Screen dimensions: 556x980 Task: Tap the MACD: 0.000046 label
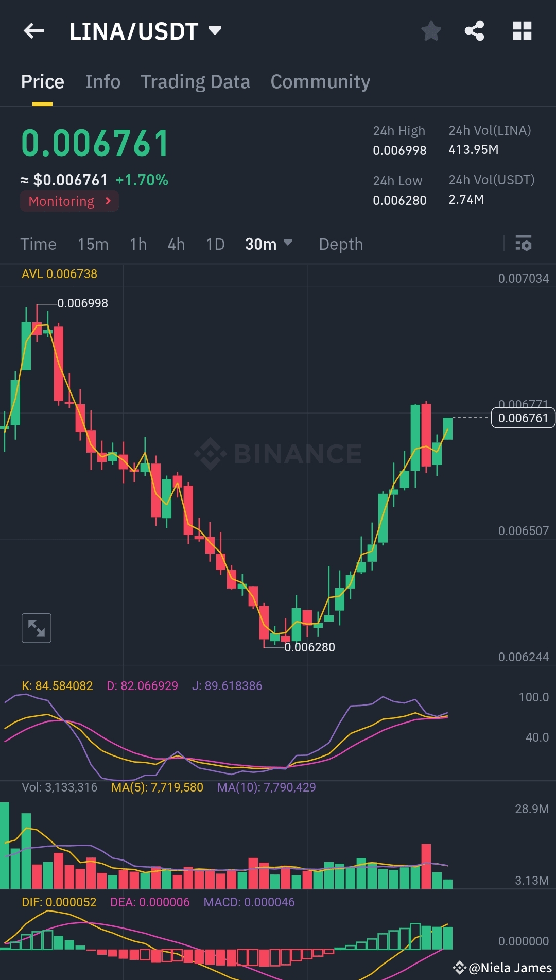(x=249, y=902)
